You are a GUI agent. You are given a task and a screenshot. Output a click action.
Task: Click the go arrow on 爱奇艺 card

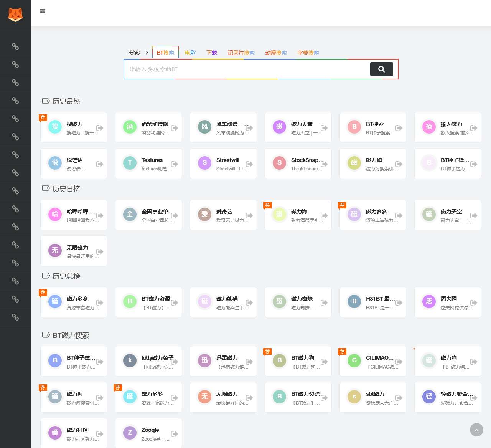(x=249, y=215)
